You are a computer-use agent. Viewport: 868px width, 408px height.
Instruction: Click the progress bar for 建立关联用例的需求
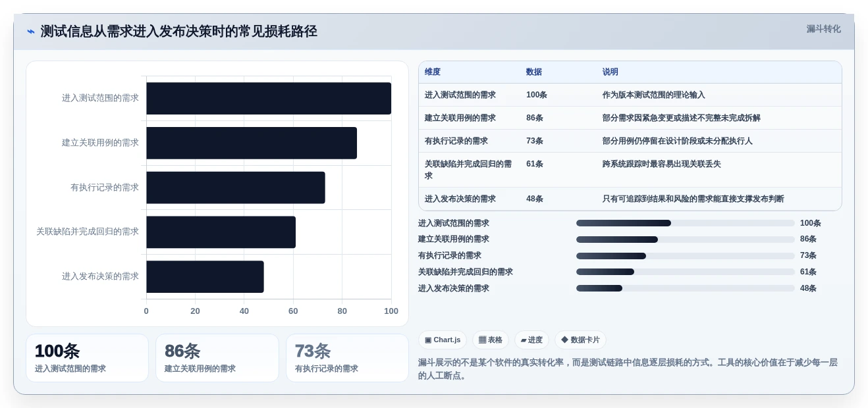686,240
